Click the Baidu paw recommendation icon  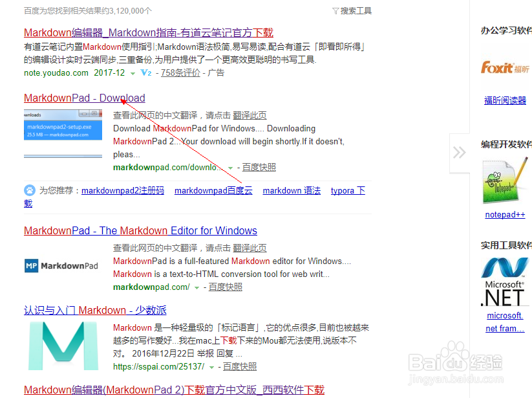(30, 190)
